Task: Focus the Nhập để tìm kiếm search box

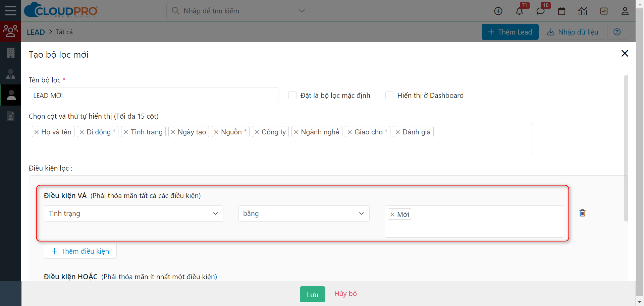Action: pos(238,11)
